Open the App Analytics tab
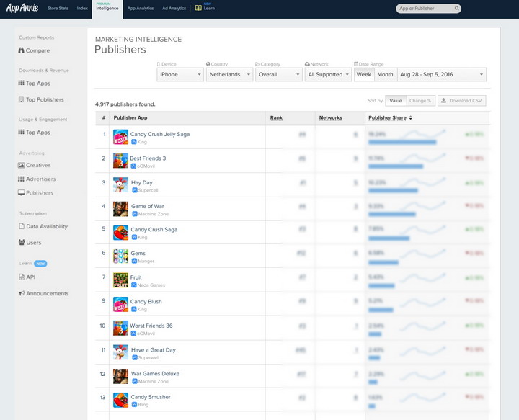This screenshot has width=519, height=420. [141, 8]
